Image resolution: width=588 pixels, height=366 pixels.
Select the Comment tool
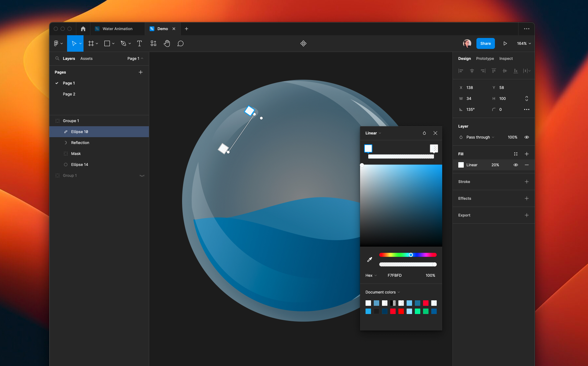pos(180,43)
